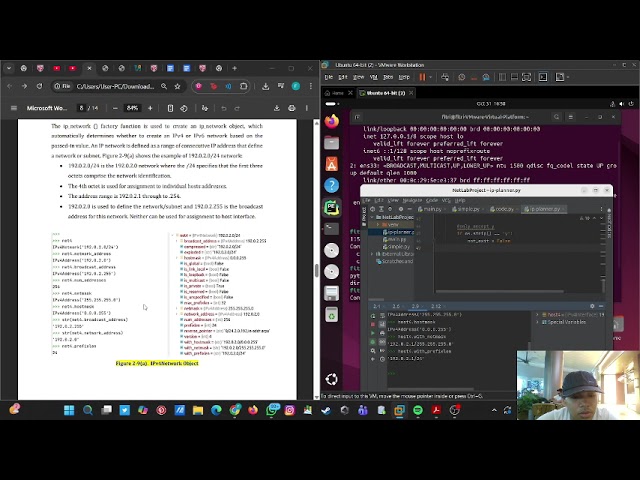Screen dimensions: 640x480
Task: Open the Help icon in the Ubuntu dock
Action: click(331, 185)
